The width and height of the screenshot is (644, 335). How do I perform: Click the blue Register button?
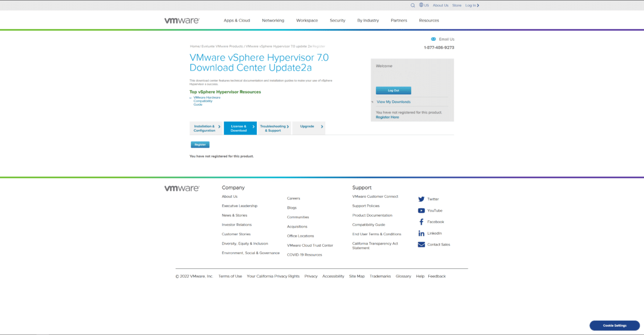(x=200, y=145)
